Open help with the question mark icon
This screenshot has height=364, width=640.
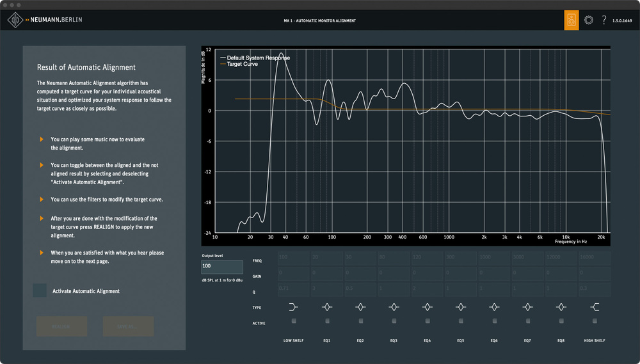click(604, 20)
